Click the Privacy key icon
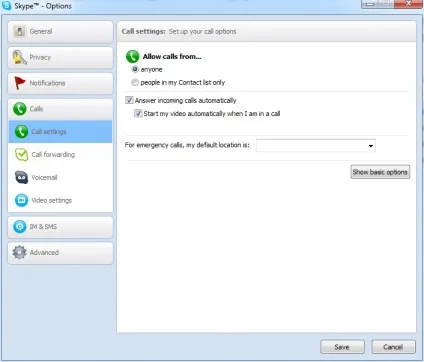This screenshot has height=362, width=424. click(x=19, y=57)
